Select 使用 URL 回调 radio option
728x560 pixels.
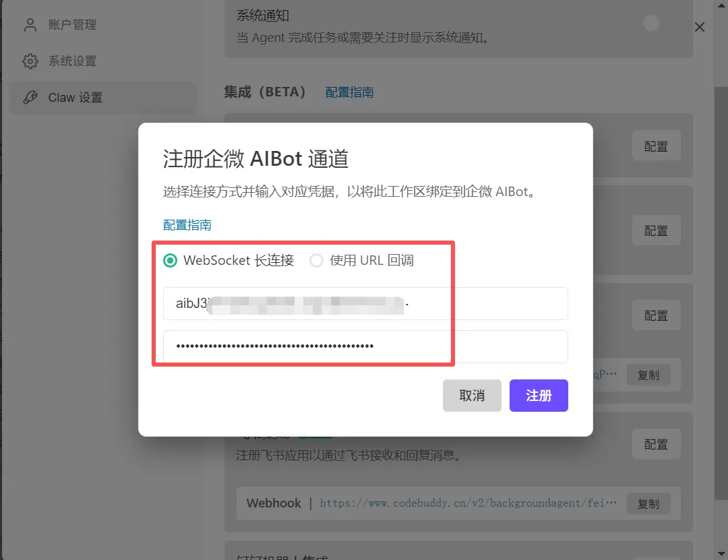pyautogui.click(x=317, y=261)
